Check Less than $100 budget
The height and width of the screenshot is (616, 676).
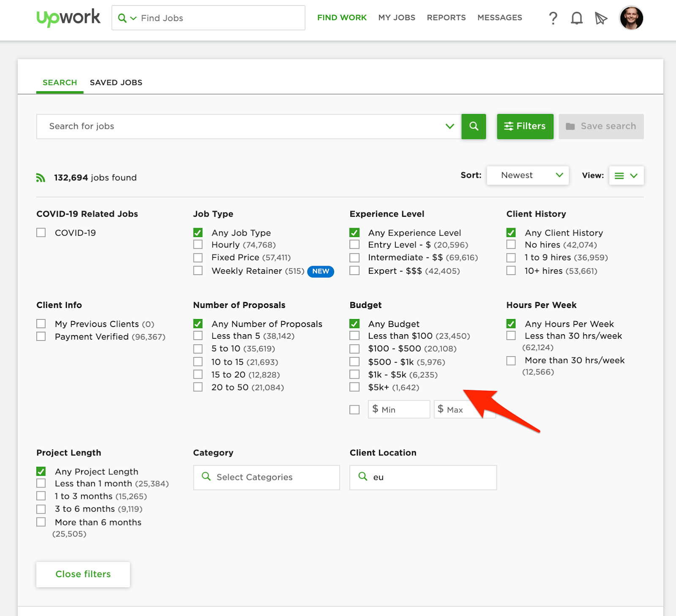coord(354,335)
